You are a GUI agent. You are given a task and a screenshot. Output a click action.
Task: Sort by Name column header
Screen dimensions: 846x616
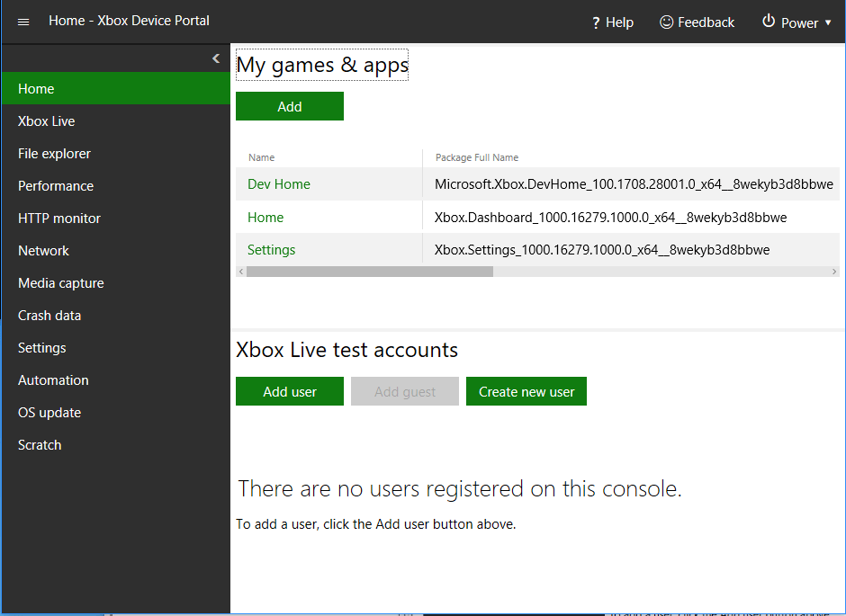point(262,157)
